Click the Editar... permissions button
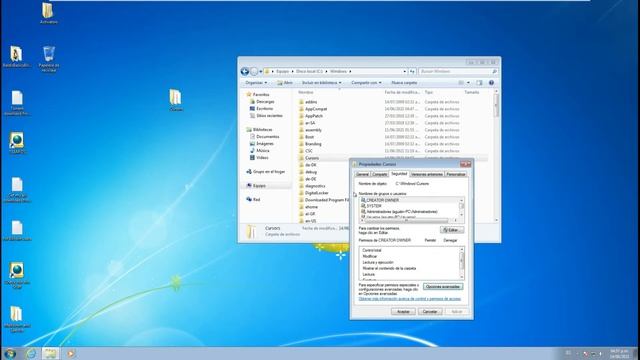 click(x=452, y=230)
